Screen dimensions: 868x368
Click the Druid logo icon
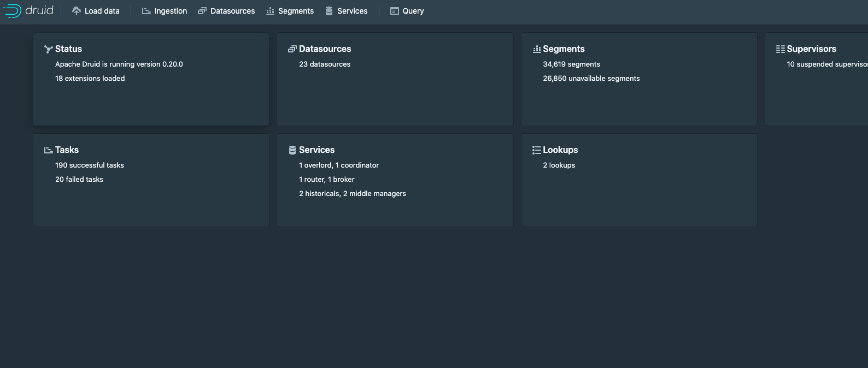(12, 11)
